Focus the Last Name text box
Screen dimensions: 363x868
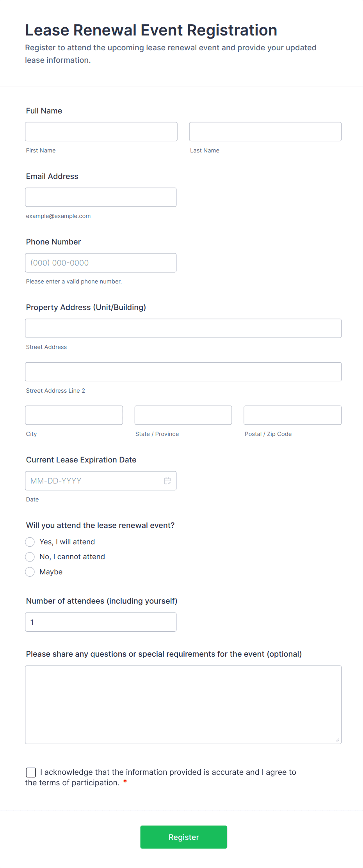click(x=265, y=132)
